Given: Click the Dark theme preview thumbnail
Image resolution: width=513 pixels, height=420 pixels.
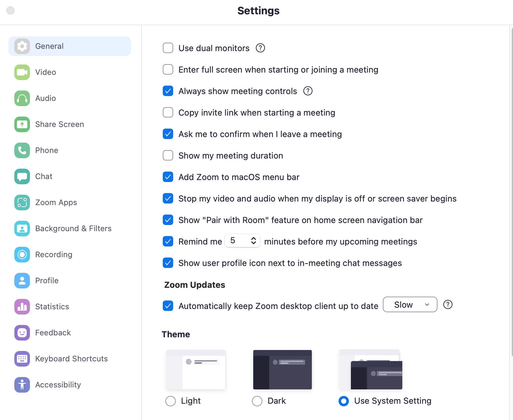Looking at the screenshot, I should (x=283, y=370).
